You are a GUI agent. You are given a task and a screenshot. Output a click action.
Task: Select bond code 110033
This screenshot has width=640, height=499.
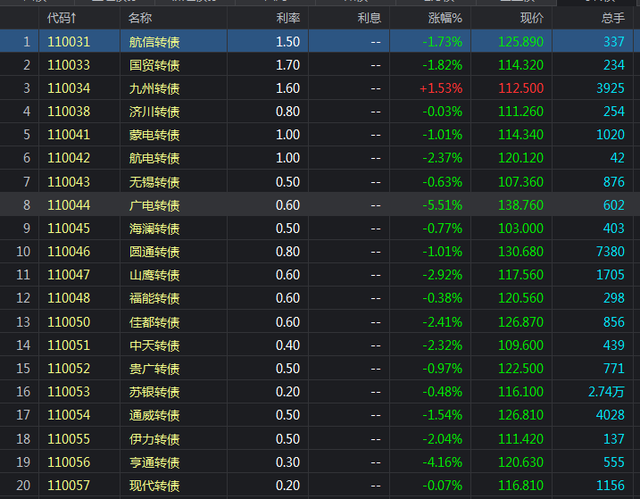click(69, 65)
